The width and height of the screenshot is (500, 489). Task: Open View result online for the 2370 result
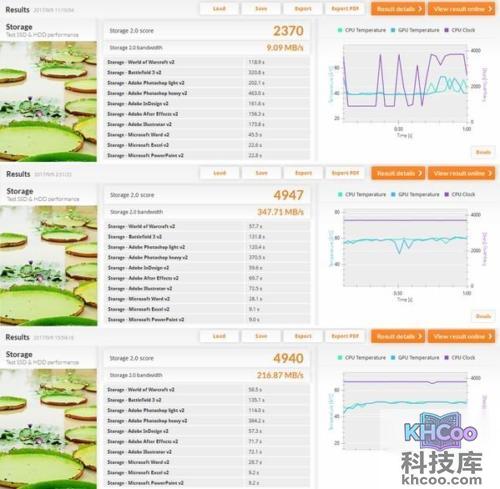click(x=461, y=9)
